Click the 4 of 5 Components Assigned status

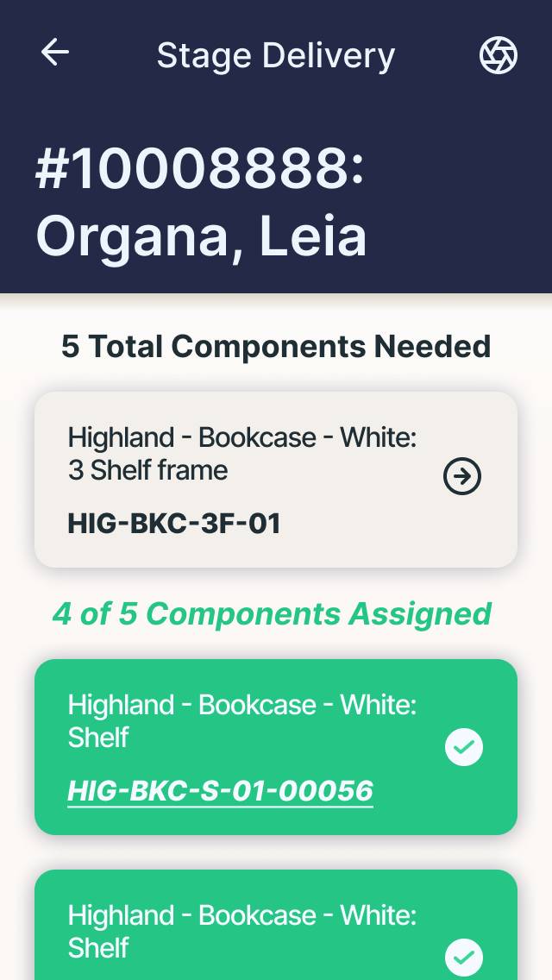coord(272,613)
